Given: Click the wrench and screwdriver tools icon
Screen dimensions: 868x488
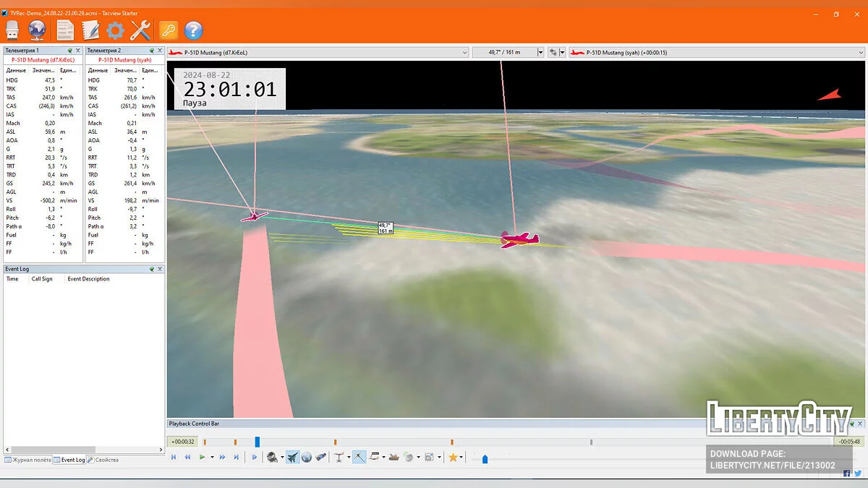Looking at the screenshot, I should (x=140, y=30).
